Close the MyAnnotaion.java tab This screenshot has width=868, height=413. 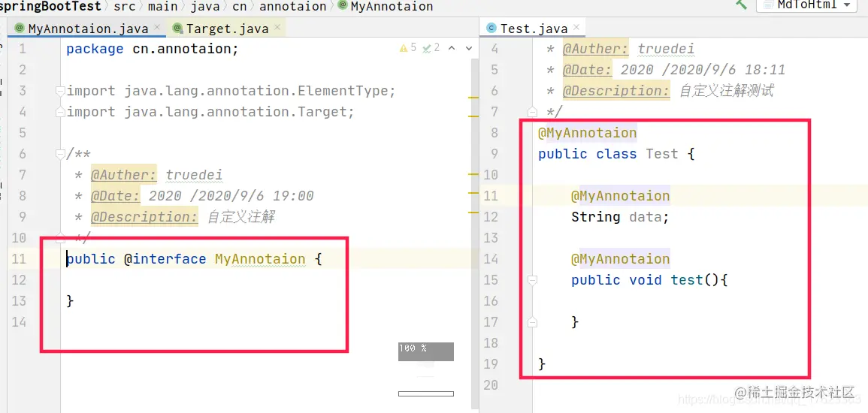point(157,27)
